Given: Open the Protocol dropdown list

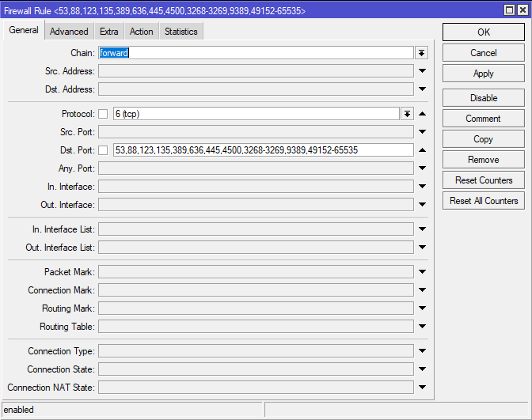Looking at the screenshot, I should tap(407, 114).
